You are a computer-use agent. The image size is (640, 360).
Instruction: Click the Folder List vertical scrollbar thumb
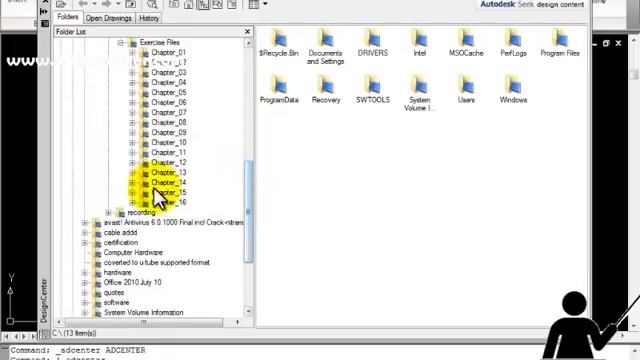pyautogui.click(x=248, y=211)
